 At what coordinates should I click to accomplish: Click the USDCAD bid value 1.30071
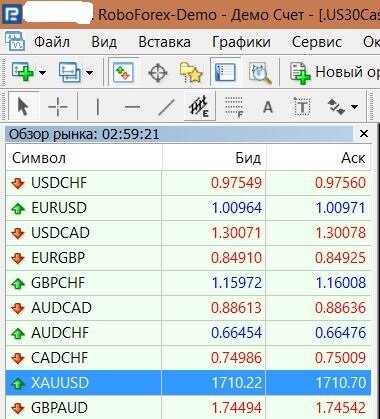pyautogui.click(x=237, y=233)
